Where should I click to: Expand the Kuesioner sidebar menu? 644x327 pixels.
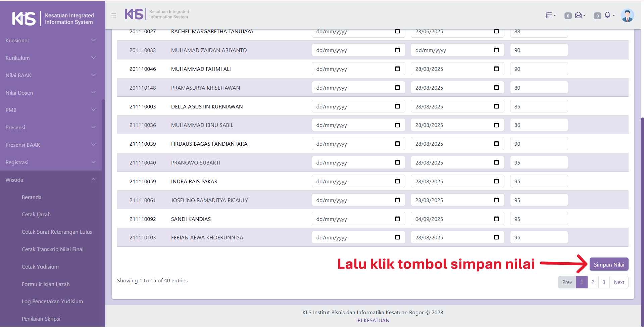50,41
